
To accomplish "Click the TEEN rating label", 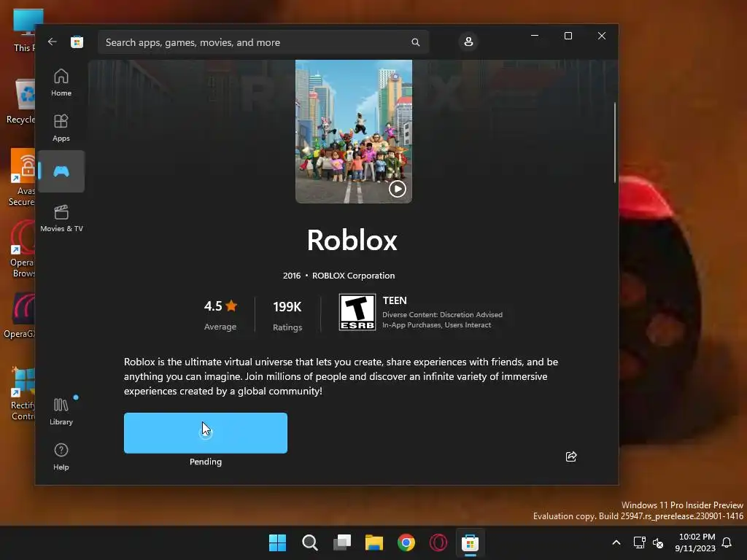I will pos(395,300).
